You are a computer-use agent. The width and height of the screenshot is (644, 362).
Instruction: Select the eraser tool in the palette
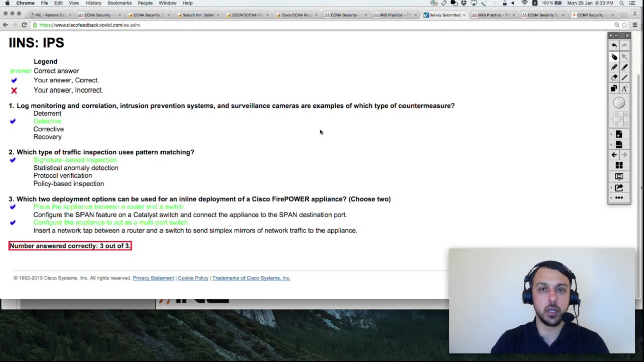[614, 78]
